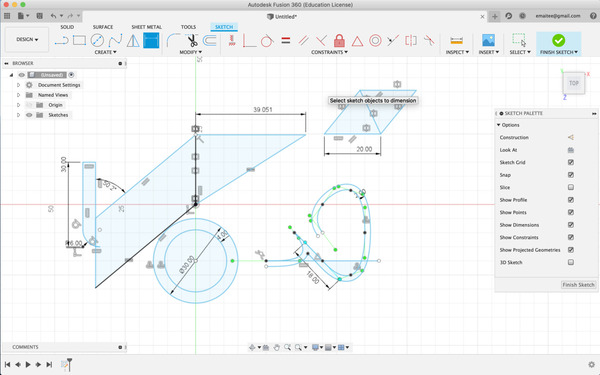Click the Measure inspect icon
Screen dimensions: 600x375
[x=457, y=40]
